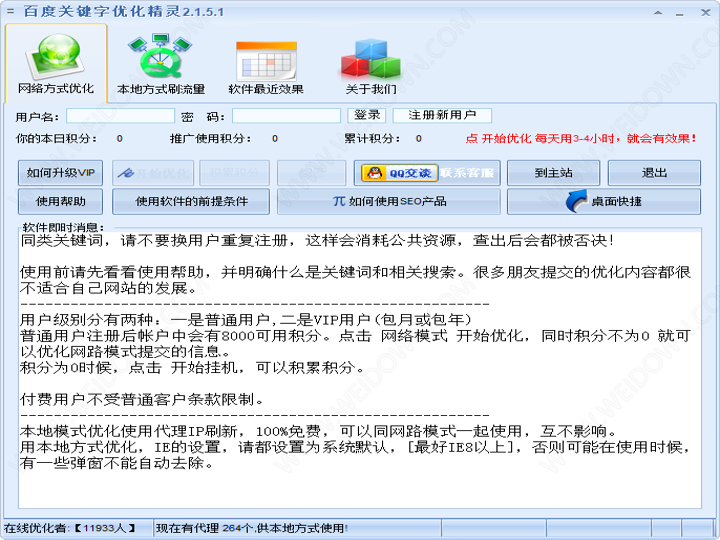The image size is (720, 540).
Task: Open QQ交谈 chat with support
Action: point(399,173)
